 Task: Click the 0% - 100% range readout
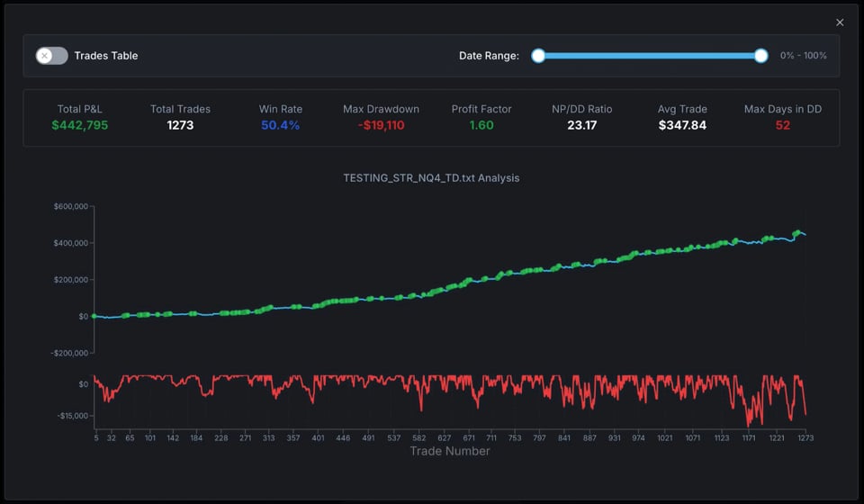pos(803,56)
